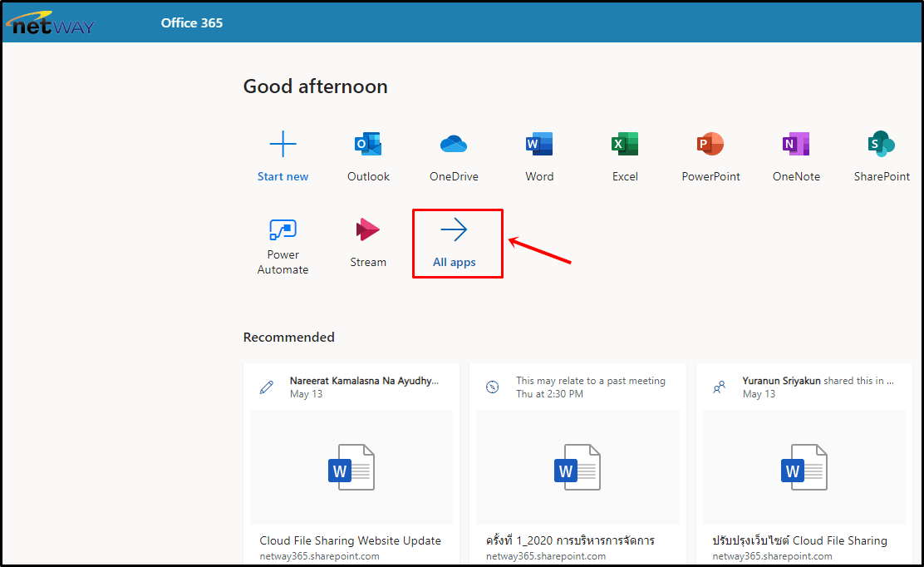
Task: Open the SharePoint app icon
Action: (882, 145)
